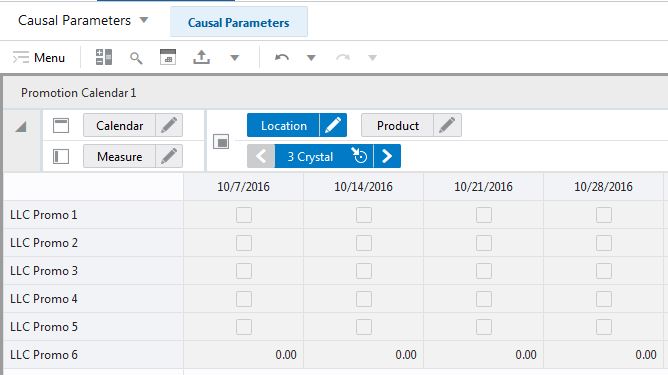This screenshot has width=668, height=375.
Task: Open the undo history dropdown arrow
Action: (x=311, y=58)
